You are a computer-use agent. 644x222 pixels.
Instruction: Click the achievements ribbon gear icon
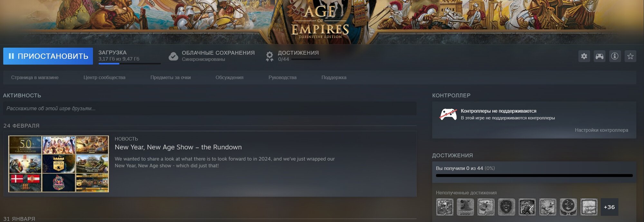pos(270,56)
